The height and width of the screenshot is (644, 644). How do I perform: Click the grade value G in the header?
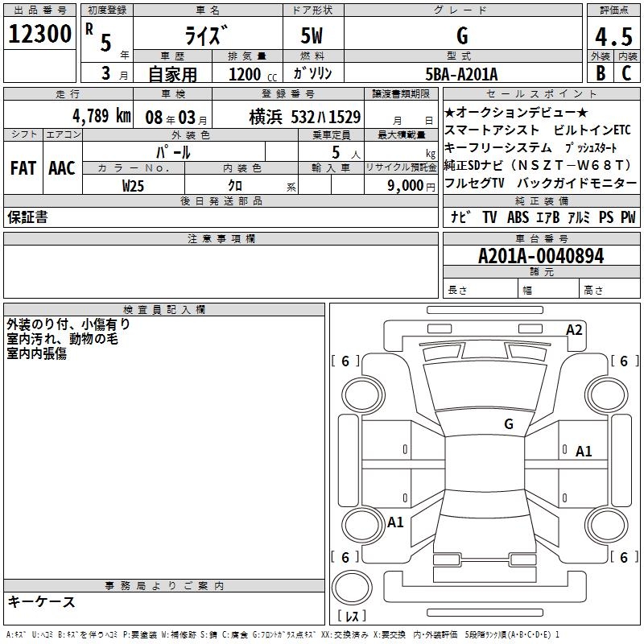462,35
